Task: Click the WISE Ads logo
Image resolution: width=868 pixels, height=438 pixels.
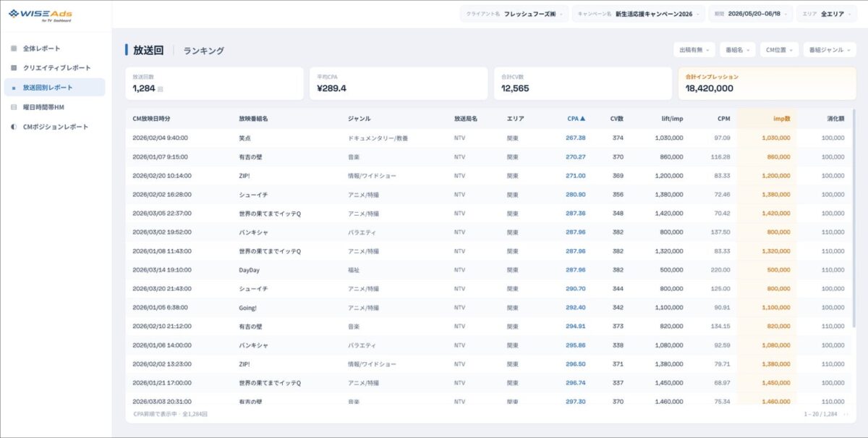Action: 41,14
